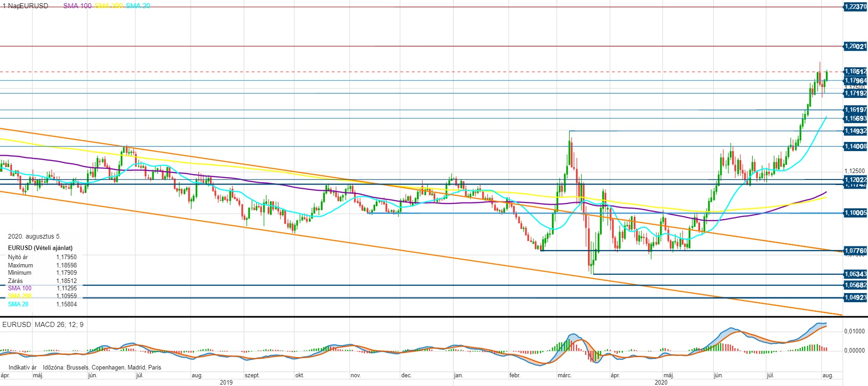Screen dimensions: 868x386
Task: Click the 'nov.' month label on time axis
Action: tap(356, 375)
